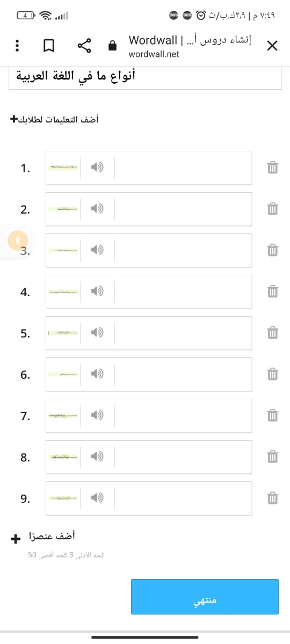Bookmark this page with the bookmark icon
Viewport: 290px width, 644px height.
pos(49,46)
